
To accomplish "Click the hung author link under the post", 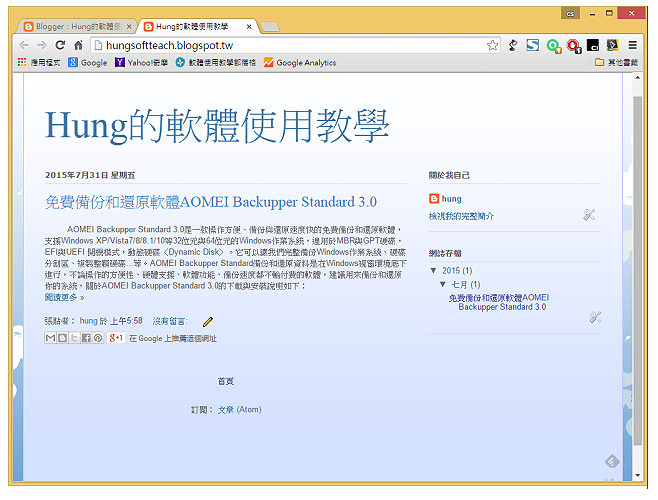I will (88, 321).
